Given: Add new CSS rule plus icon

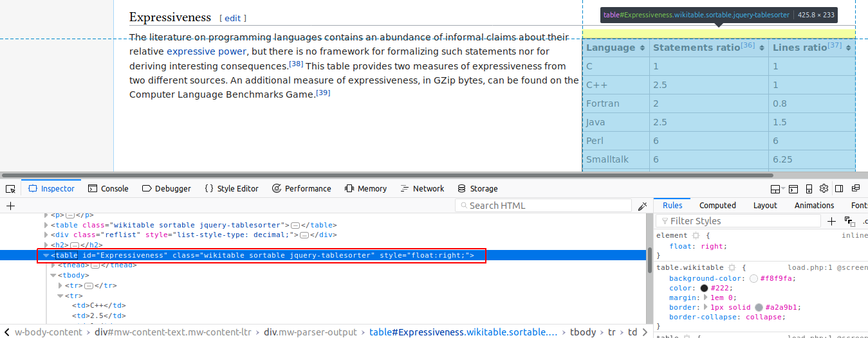Looking at the screenshot, I should (x=831, y=221).
